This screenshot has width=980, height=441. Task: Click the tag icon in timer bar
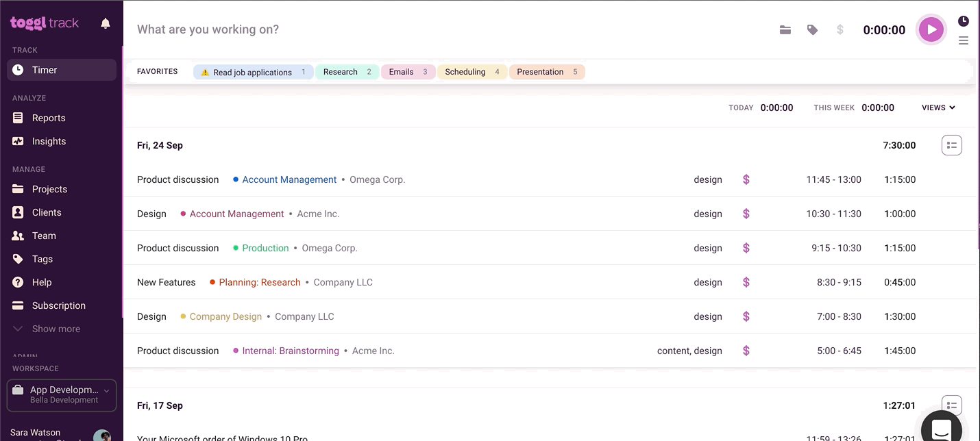pyautogui.click(x=812, y=30)
